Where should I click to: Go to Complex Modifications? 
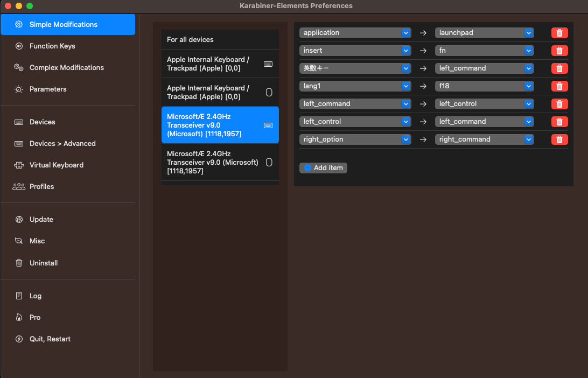point(66,68)
